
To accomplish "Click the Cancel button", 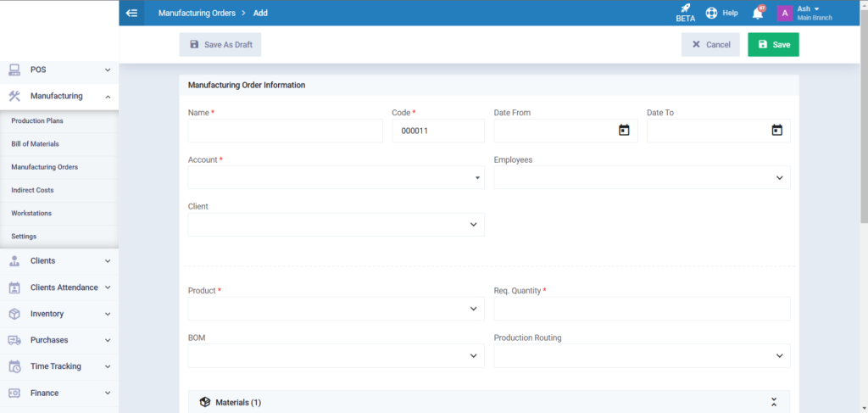I will click(711, 45).
